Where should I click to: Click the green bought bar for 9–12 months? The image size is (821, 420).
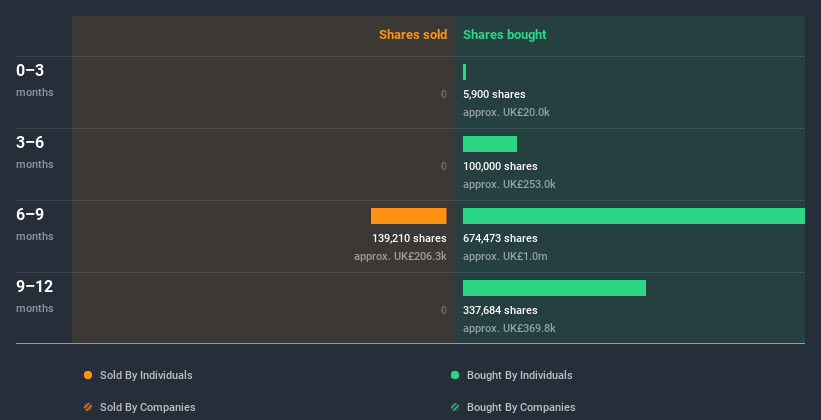point(554,288)
